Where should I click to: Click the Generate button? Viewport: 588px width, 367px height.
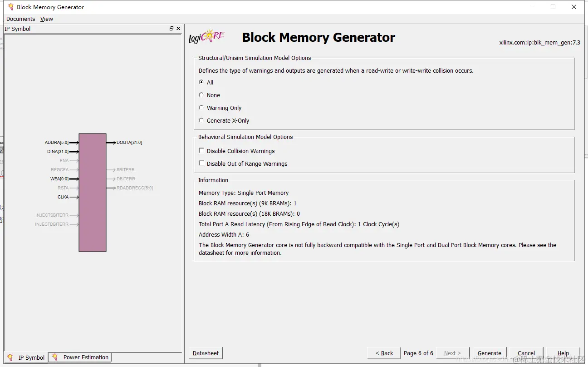pos(490,353)
